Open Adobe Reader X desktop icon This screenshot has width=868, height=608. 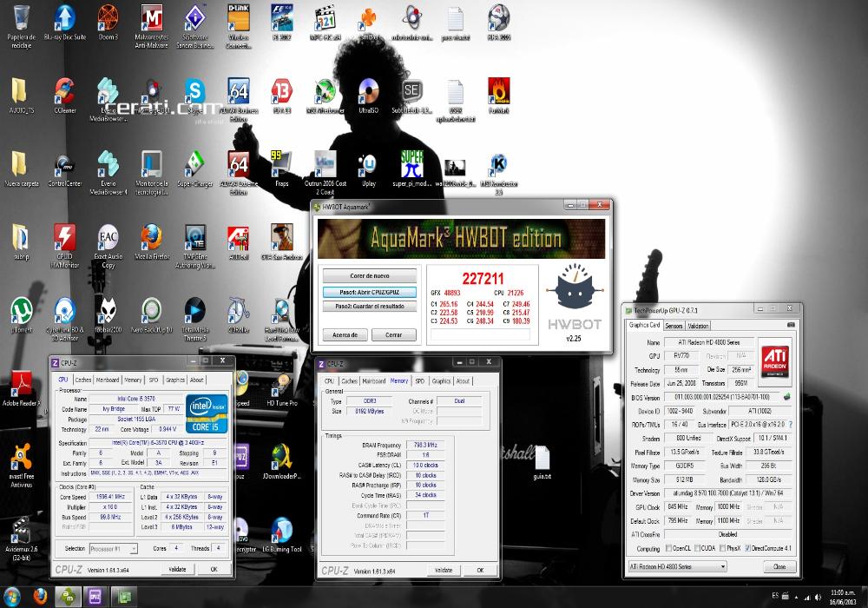[21, 389]
